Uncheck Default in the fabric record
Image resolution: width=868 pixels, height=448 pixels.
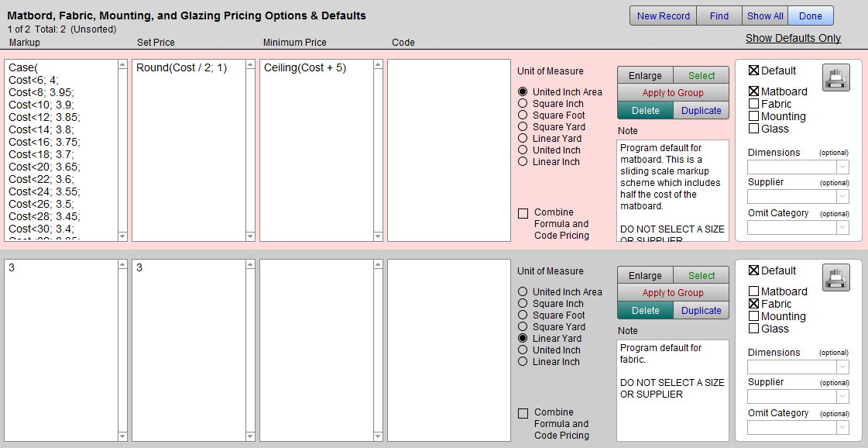click(754, 271)
